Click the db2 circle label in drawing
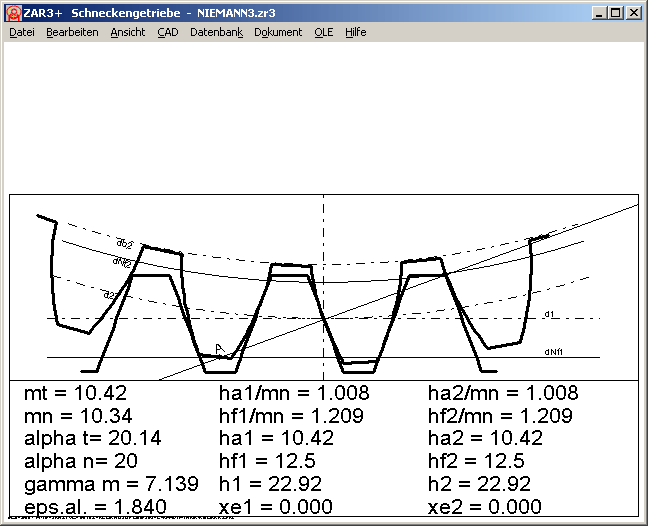Image resolution: width=648 pixels, height=526 pixels. point(125,244)
